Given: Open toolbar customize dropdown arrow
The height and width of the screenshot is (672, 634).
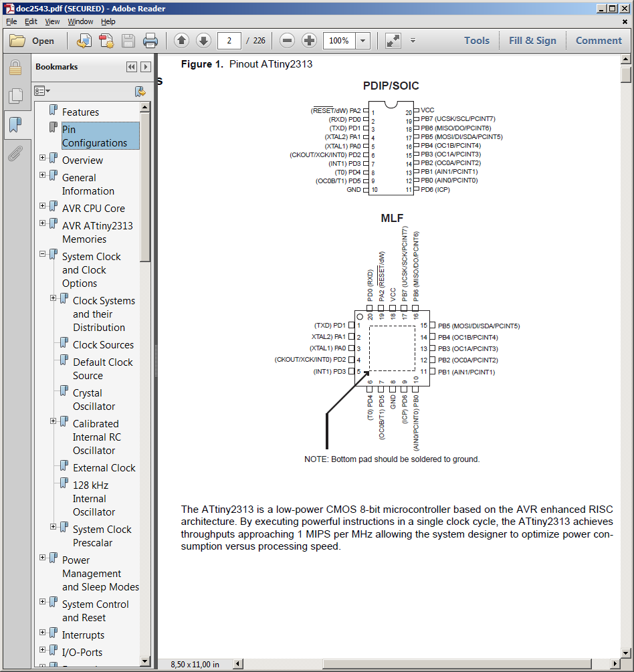Looking at the screenshot, I should pyautogui.click(x=413, y=40).
